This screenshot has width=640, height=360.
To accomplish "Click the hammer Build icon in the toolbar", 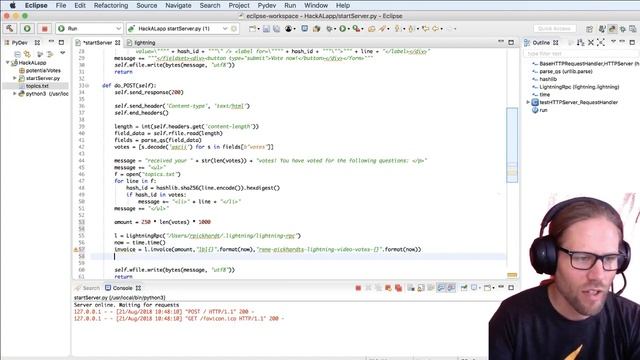I will click(x=10, y=29).
